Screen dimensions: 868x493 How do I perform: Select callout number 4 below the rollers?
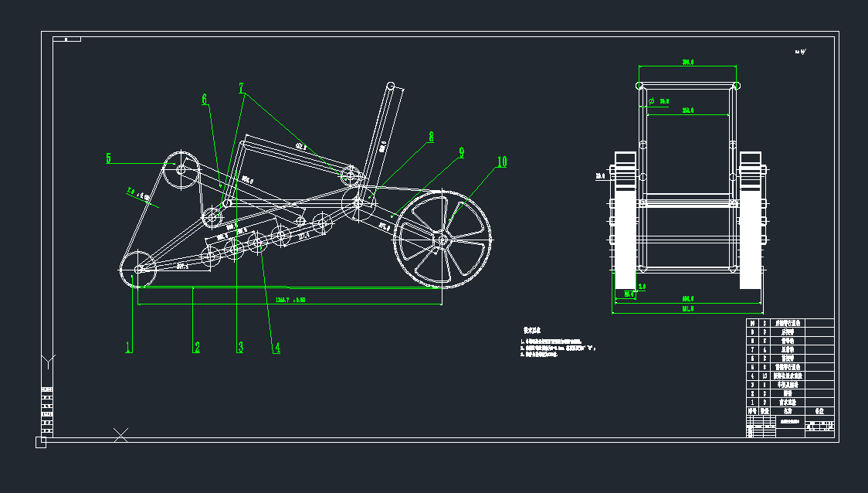point(276,348)
